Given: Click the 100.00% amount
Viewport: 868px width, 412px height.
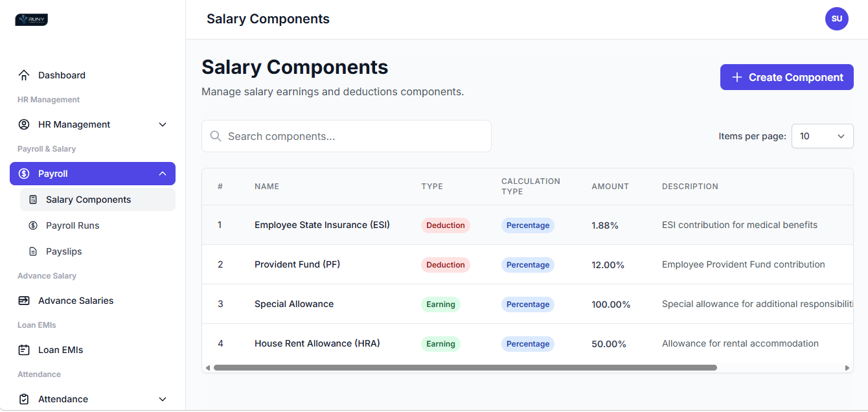Looking at the screenshot, I should click(611, 304).
